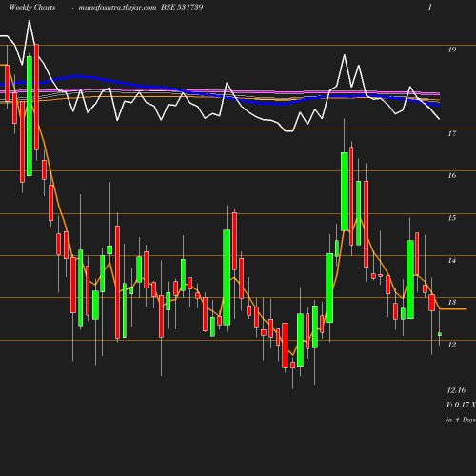Click the 'Weekly Charts' title text
Viewport: 476px width, 476px height.
(32, 7)
